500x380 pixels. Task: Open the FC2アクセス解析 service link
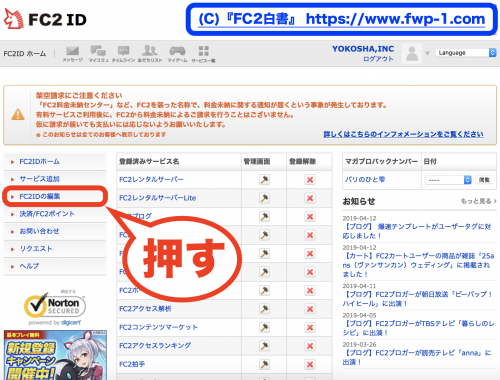(x=145, y=309)
